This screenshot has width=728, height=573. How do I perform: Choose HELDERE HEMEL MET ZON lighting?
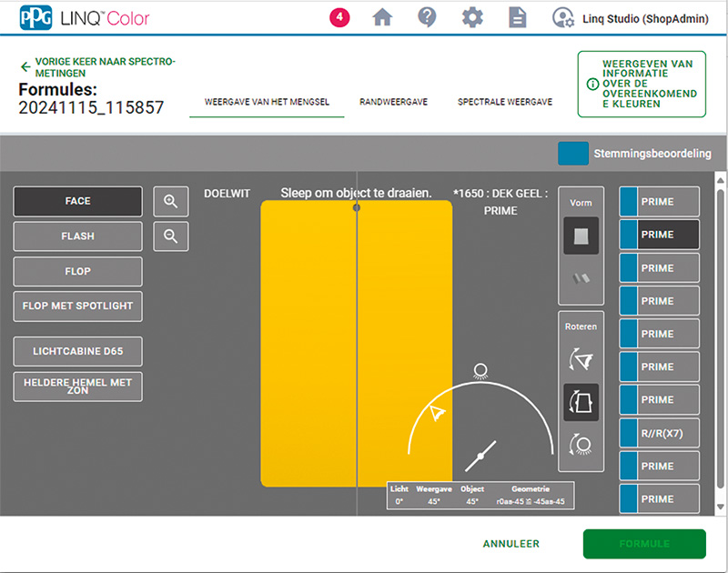pyautogui.click(x=77, y=387)
